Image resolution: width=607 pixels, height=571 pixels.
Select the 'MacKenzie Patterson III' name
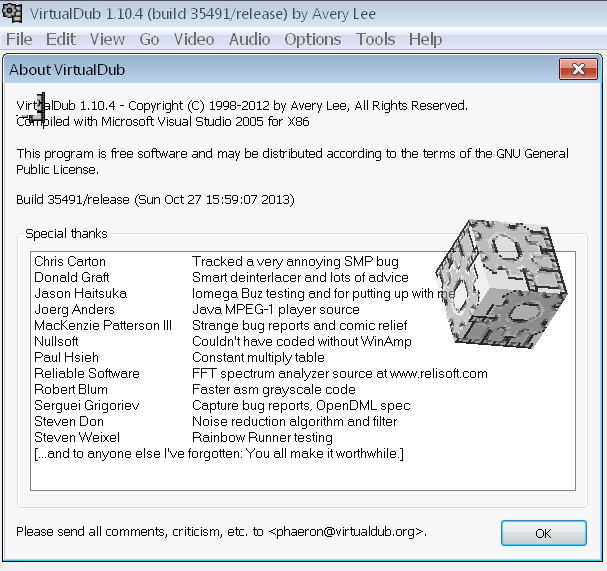pos(103,325)
